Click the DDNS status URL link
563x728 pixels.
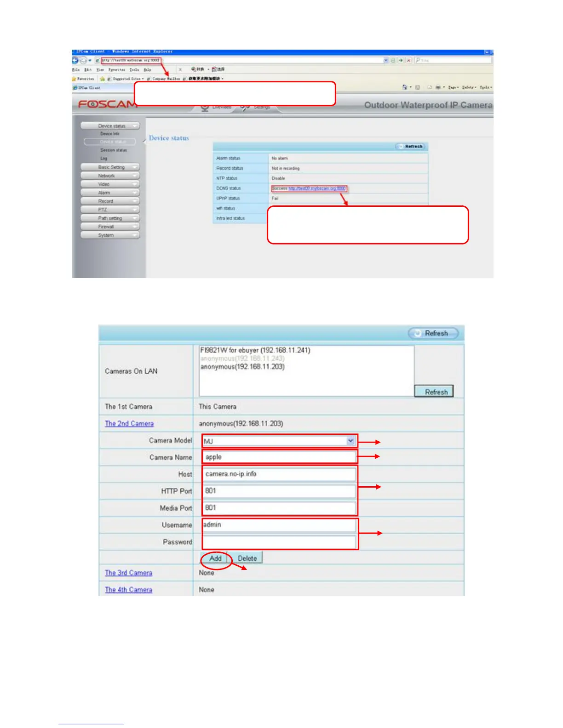(x=317, y=188)
